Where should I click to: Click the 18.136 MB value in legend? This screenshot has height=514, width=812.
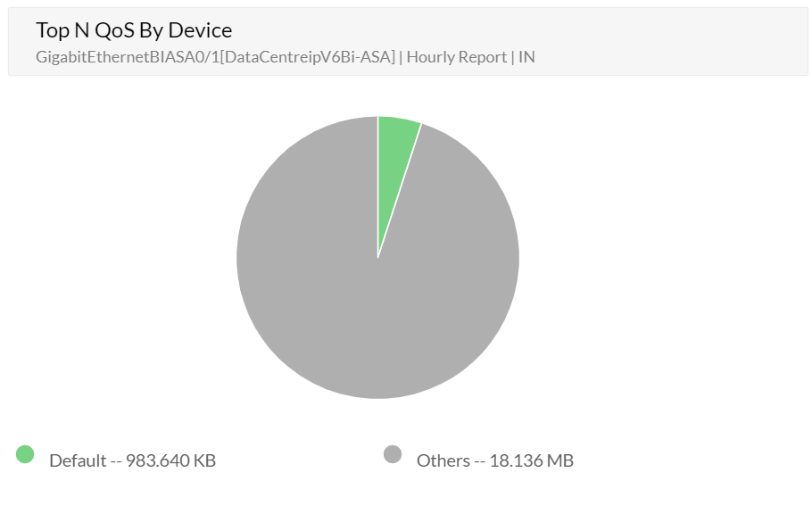[531, 460]
